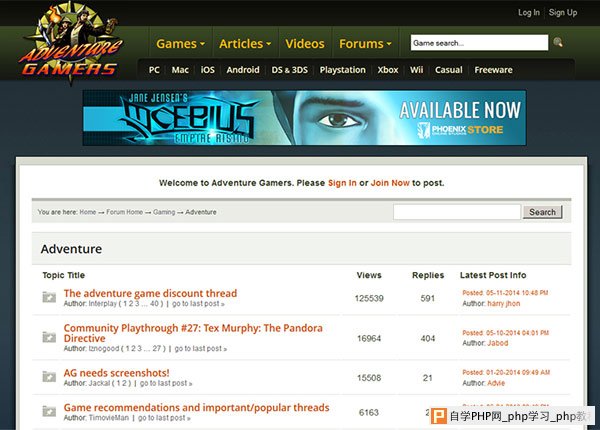
Task: Select the Casual category tab
Action: point(448,70)
